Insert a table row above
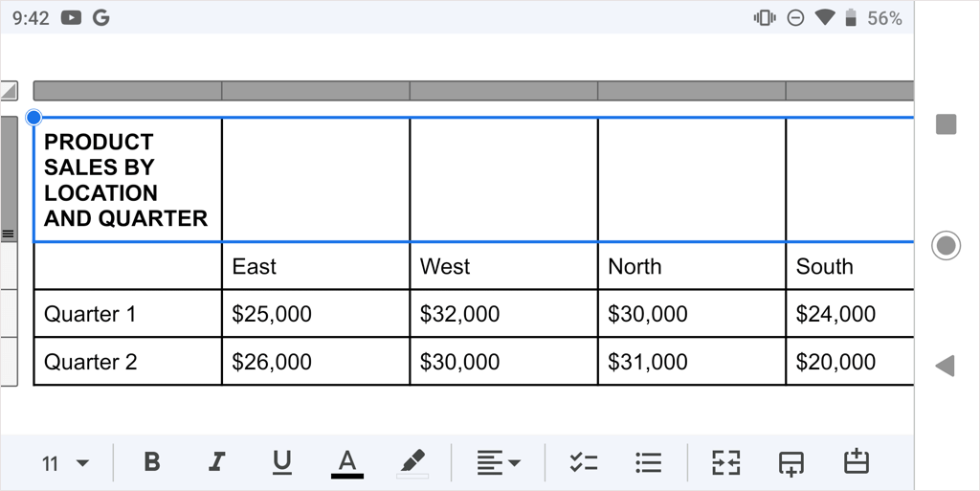 (x=856, y=463)
